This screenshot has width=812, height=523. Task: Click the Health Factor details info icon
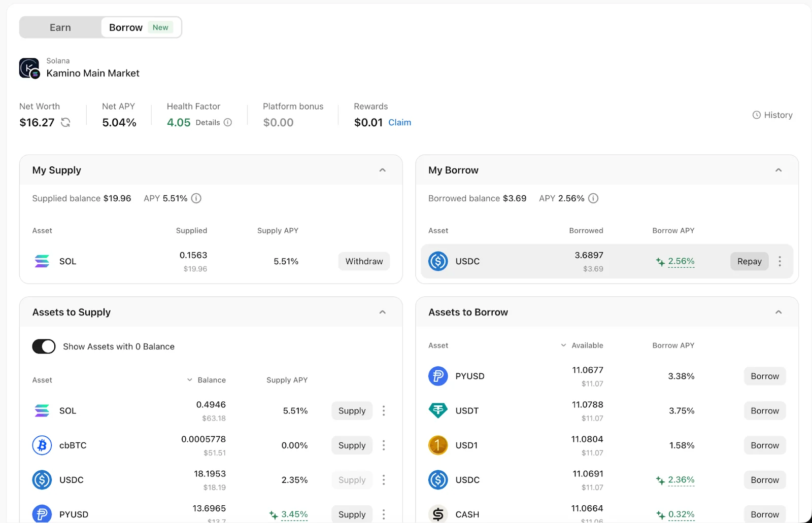point(228,122)
